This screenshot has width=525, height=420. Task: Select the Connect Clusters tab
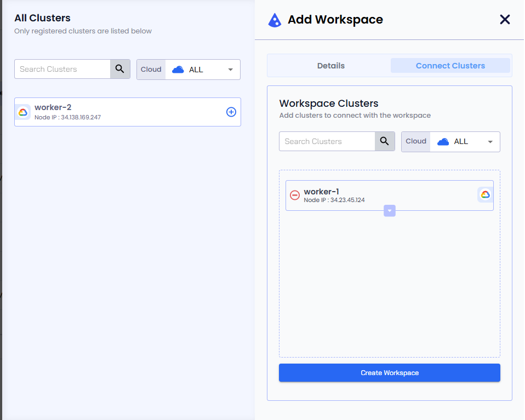[450, 66]
